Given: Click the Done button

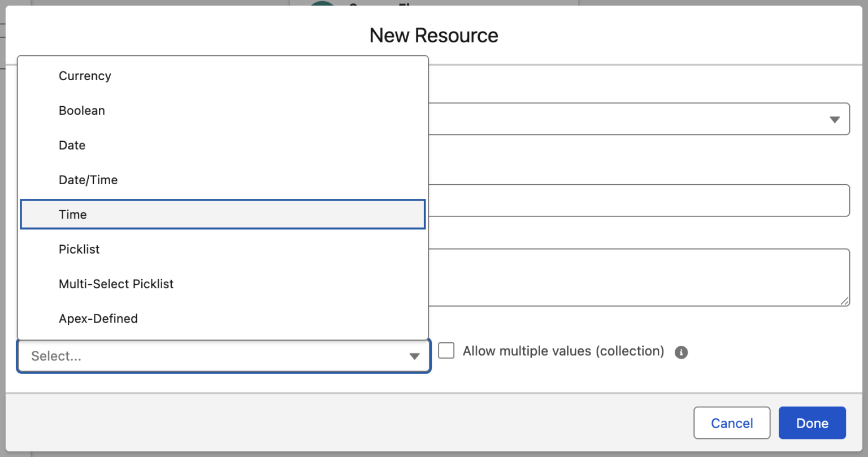Looking at the screenshot, I should (x=812, y=423).
